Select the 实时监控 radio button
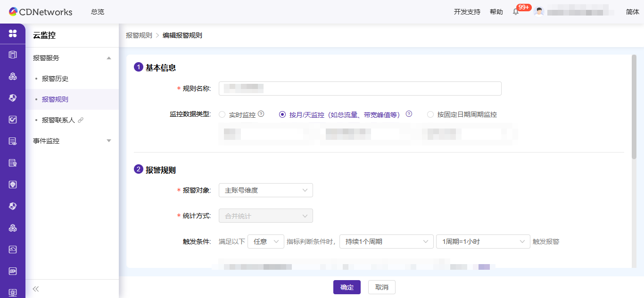The width and height of the screenshot is (644, 298). tap(222, 114)
